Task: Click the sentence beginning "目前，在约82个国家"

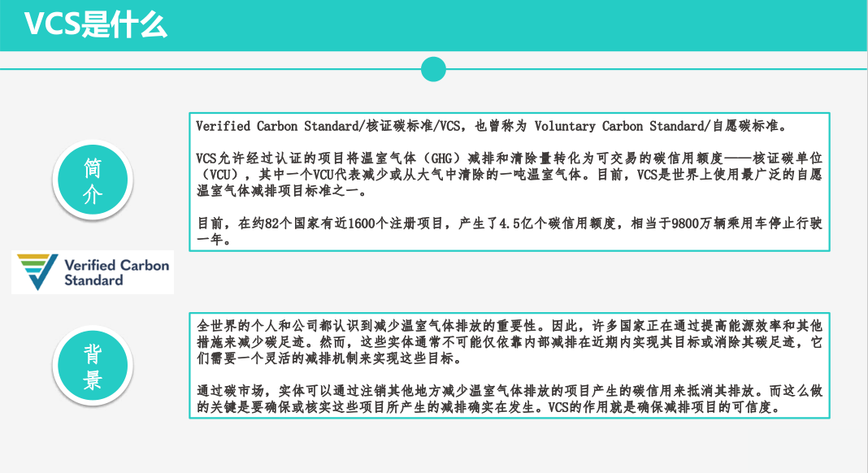Action: [x=510, y=232]
